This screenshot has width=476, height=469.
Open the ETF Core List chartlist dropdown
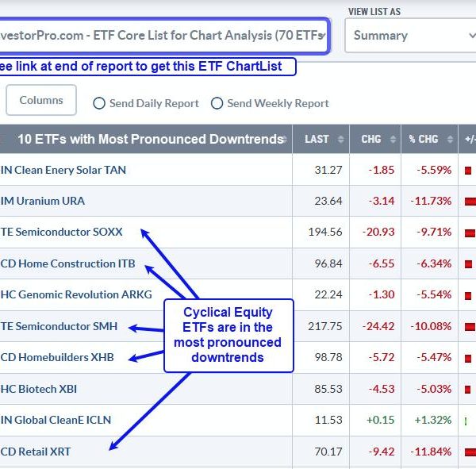[x=163, y=36]
